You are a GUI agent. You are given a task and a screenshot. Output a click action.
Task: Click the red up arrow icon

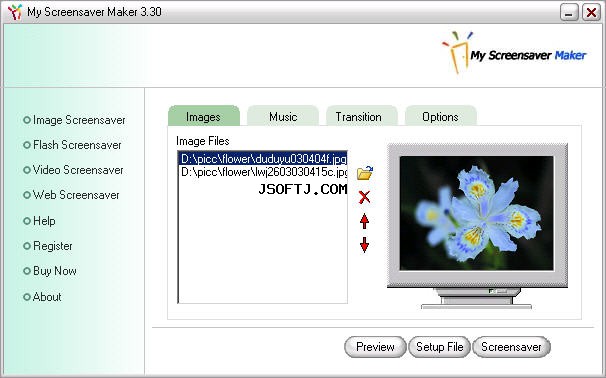tap(364, 221)
